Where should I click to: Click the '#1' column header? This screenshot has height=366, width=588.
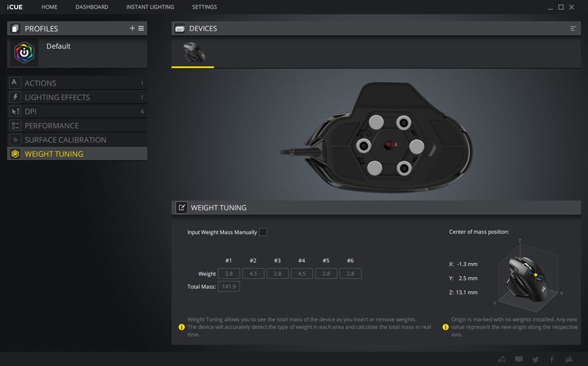228,261
